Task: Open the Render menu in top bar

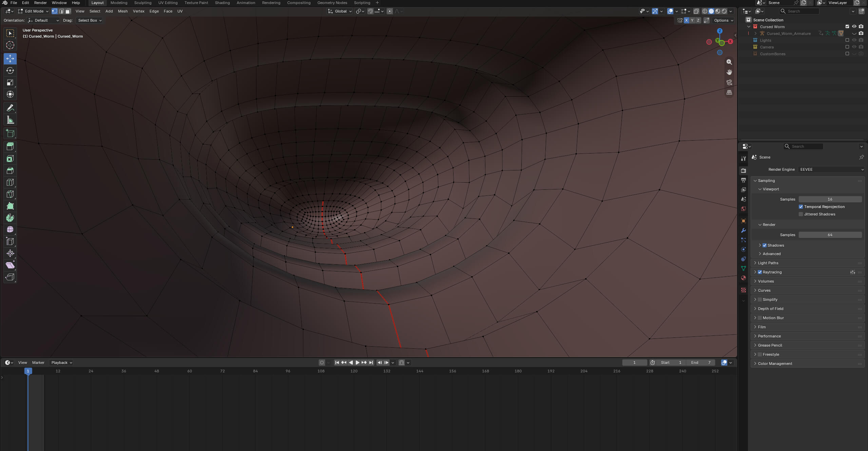Action: click(x=40, y=3)
